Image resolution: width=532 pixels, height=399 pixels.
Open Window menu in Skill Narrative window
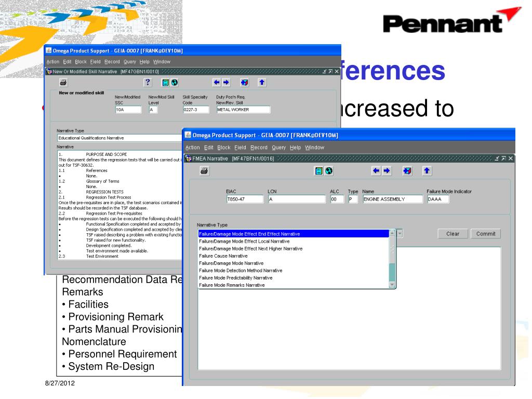(x=162, y=62)
